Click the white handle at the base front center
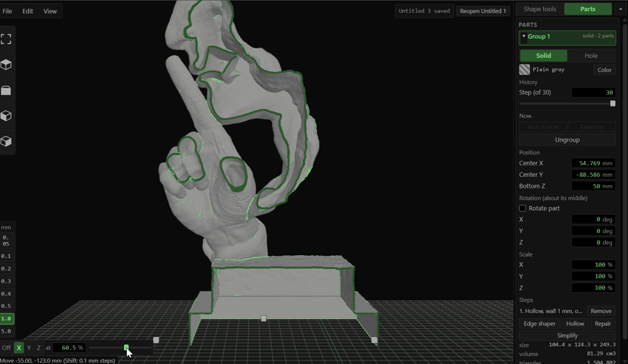Image resolution: width=628 pixels, height=364 pixels. pos(263,318)
